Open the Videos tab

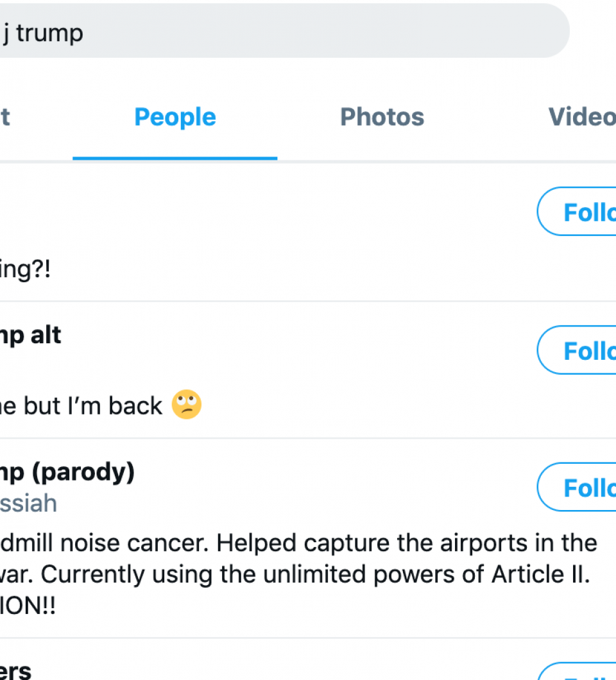click(x=582, y=117)
